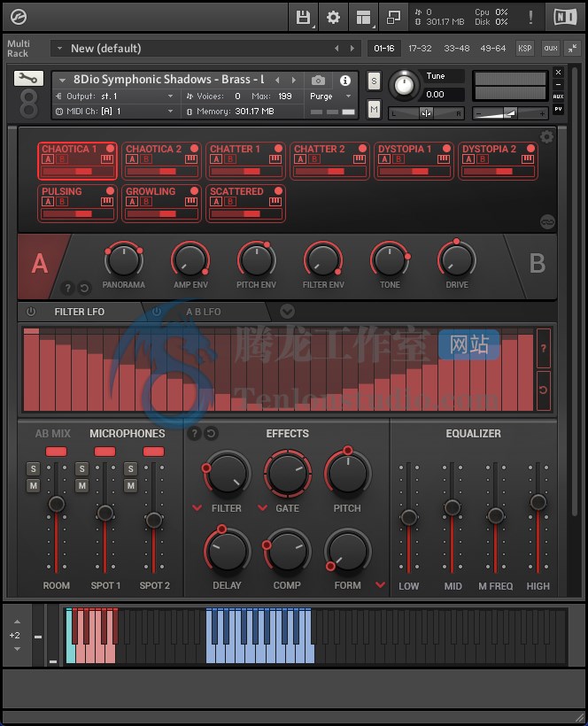Open the instrument info icon
Viewport: 588px width, 726px height.
click(345, 80)
